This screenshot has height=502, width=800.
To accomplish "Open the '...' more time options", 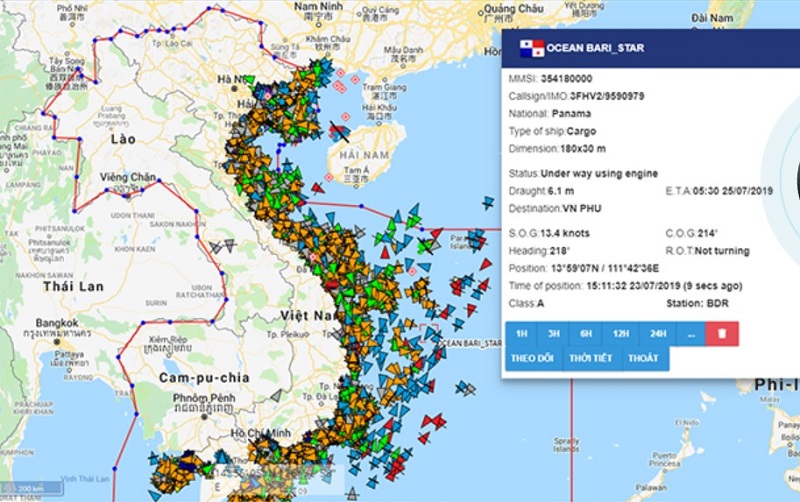I will point(691,334).
